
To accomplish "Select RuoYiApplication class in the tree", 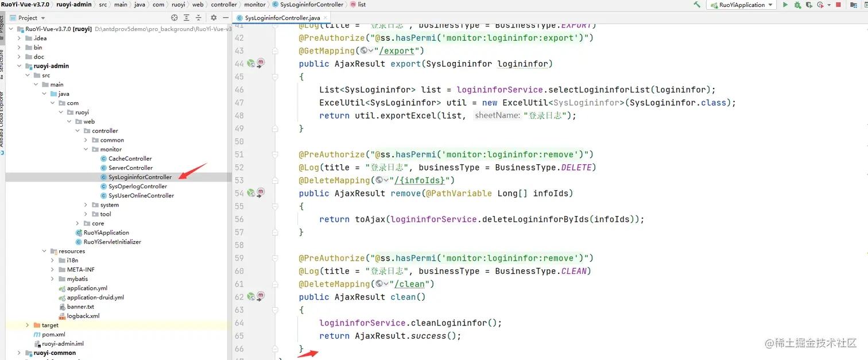I will tap(102, 233).
